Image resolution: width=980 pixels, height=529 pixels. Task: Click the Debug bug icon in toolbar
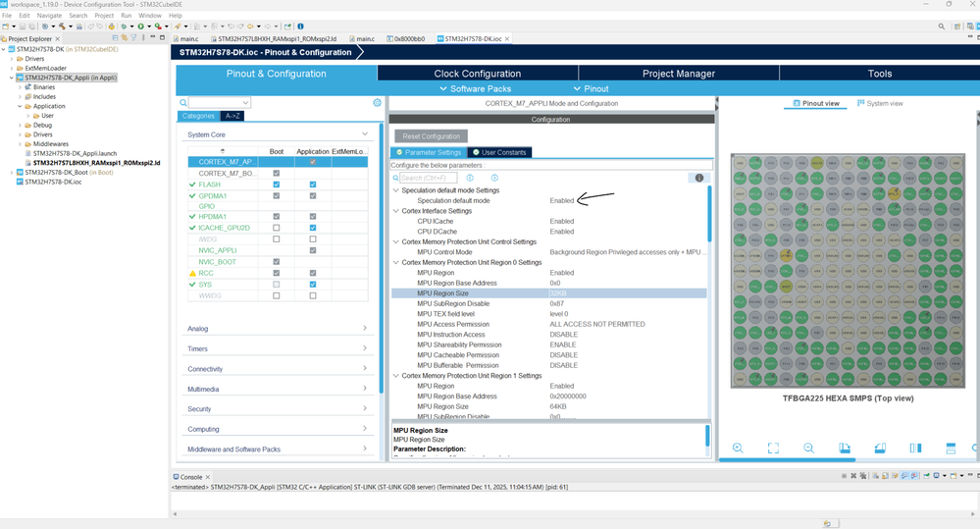click(124, 26)
